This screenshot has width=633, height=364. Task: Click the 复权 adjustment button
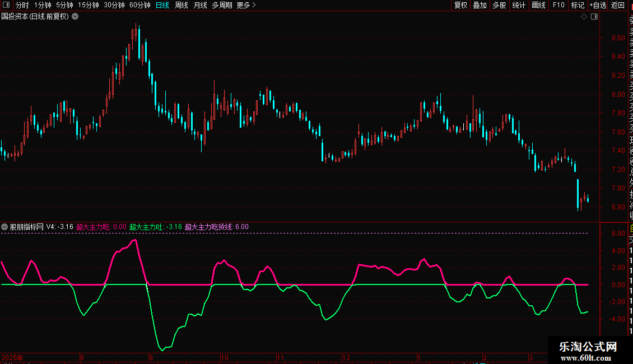coord(460,5)
